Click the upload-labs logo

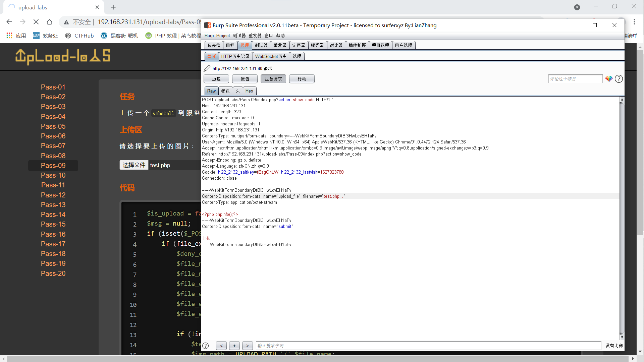pos(63,56)
